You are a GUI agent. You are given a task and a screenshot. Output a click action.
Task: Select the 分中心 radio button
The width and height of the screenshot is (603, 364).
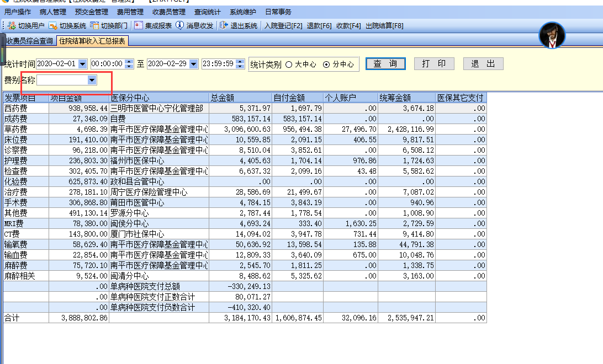coord(326,65)
